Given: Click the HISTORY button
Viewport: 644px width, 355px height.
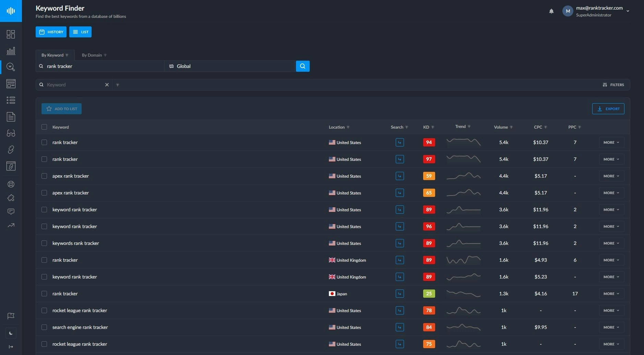Looking at the screenshot, I should [51, 32].
